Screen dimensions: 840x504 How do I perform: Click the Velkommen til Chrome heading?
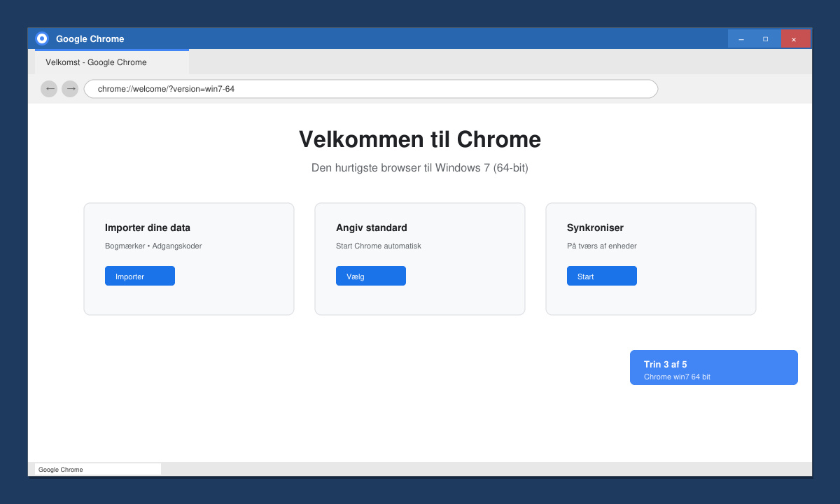pyautogui.click(x=420, y=139)
